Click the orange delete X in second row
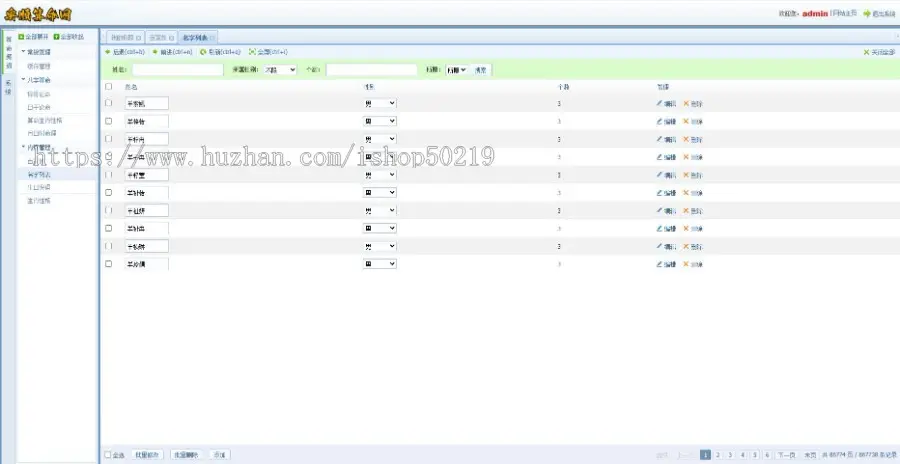 [x=685, y=122]
